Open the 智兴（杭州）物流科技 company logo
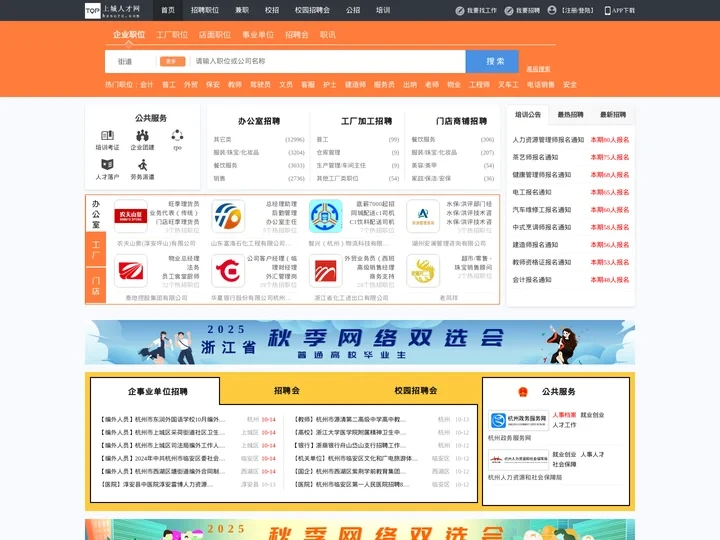 326,216
